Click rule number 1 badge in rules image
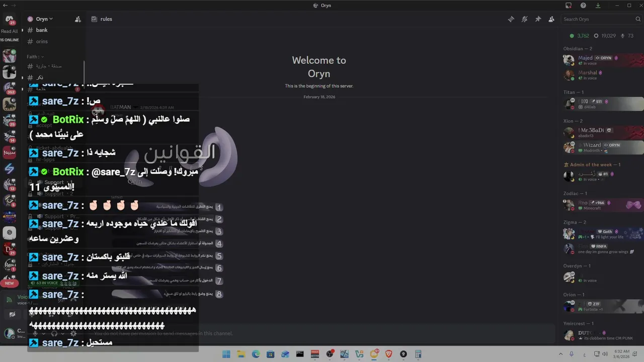 [219, 207]
